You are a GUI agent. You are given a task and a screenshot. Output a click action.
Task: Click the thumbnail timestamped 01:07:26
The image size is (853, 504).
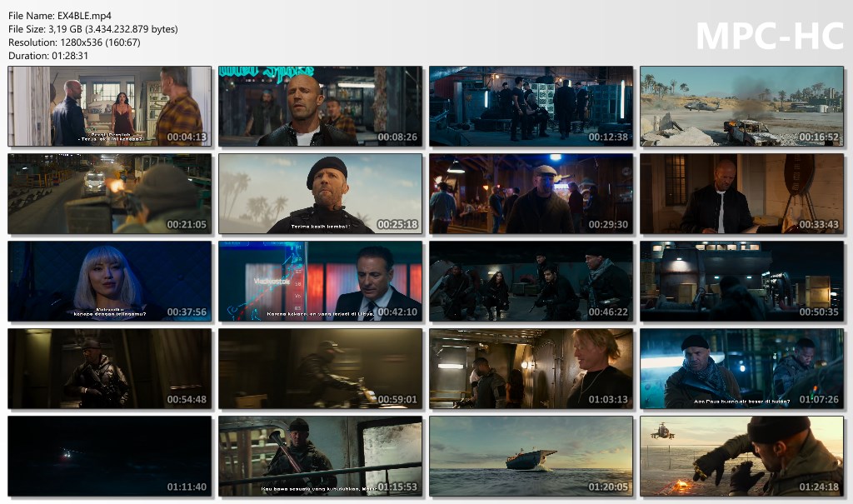click(x=742, y=369)
